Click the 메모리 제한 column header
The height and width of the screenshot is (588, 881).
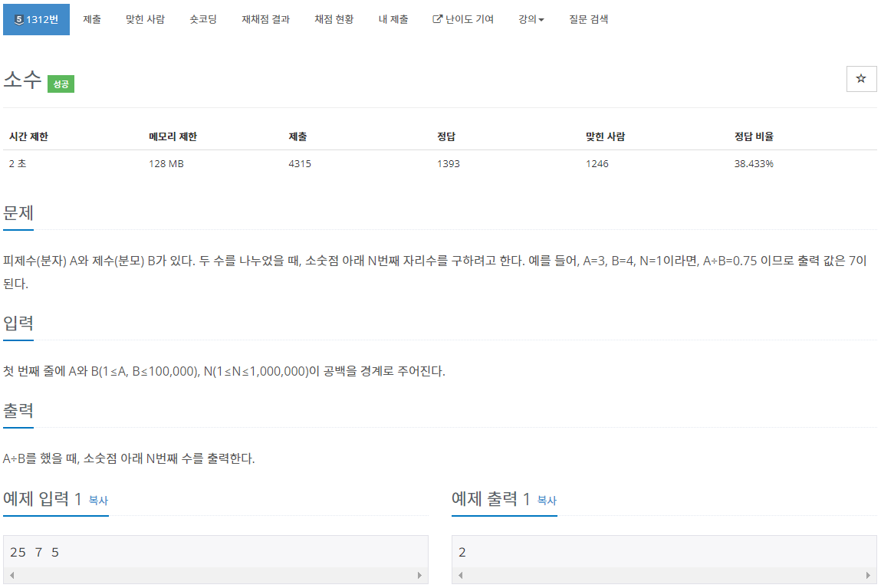tap(173, 136)
